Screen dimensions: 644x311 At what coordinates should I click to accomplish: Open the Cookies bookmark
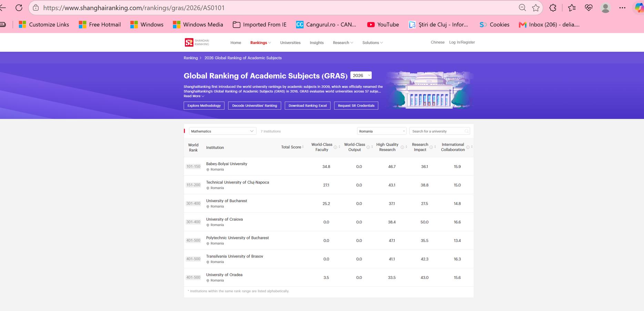click(x=494, y=24)
